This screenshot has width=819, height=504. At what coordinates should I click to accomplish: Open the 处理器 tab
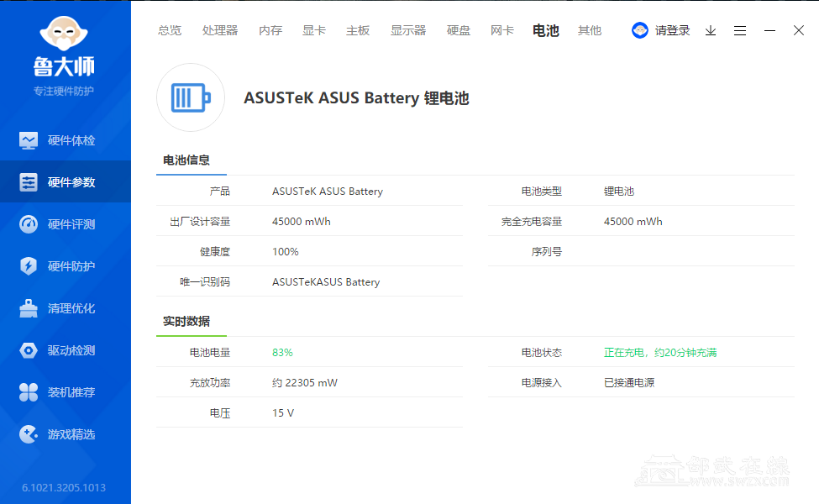(x=220, y=30)
